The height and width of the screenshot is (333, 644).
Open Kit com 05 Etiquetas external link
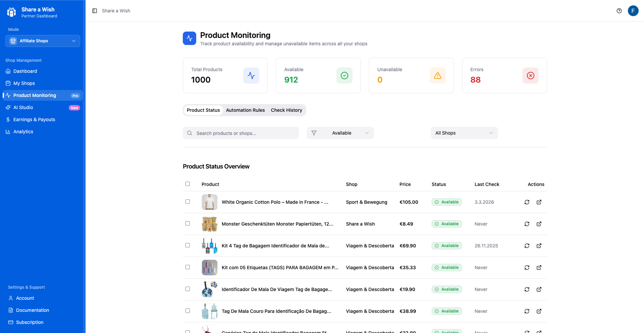(x=539, y=268)
